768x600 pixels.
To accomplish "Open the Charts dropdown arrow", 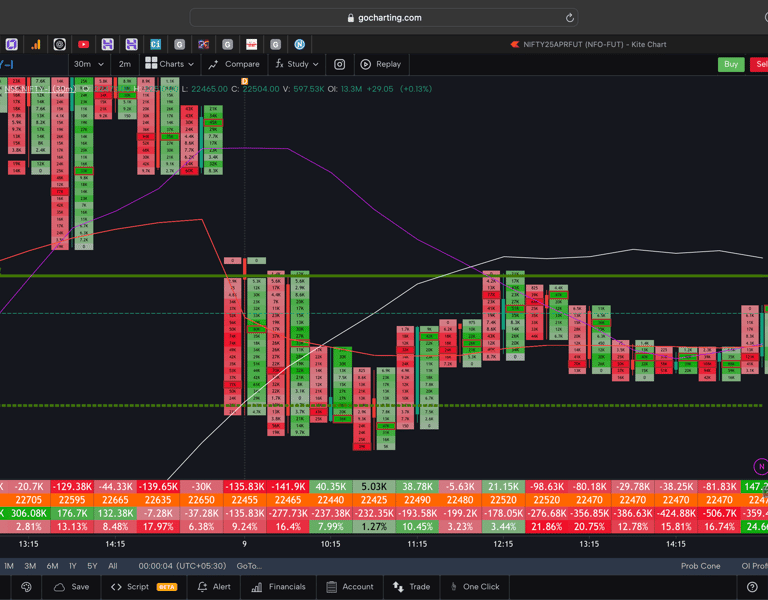I will coord(191,65).
